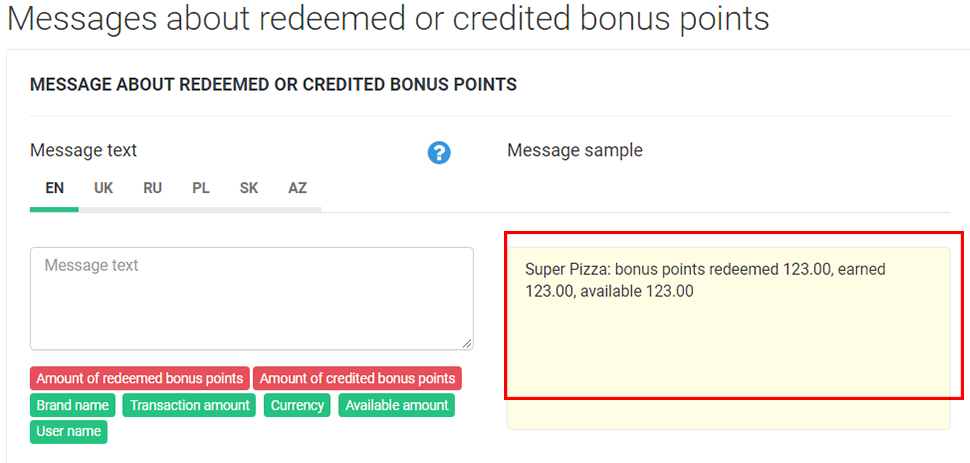Click the textarea resize handle corner

tap(468, 344)
